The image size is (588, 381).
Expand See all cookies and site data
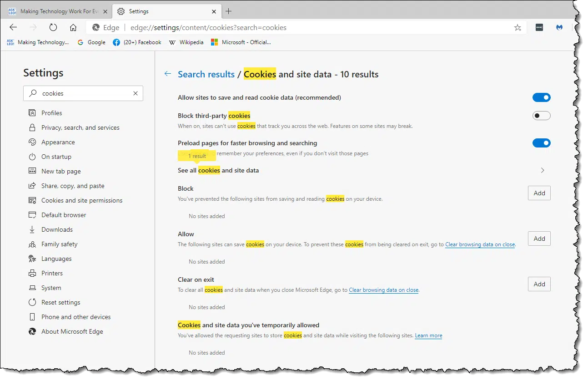coord(542,170)
